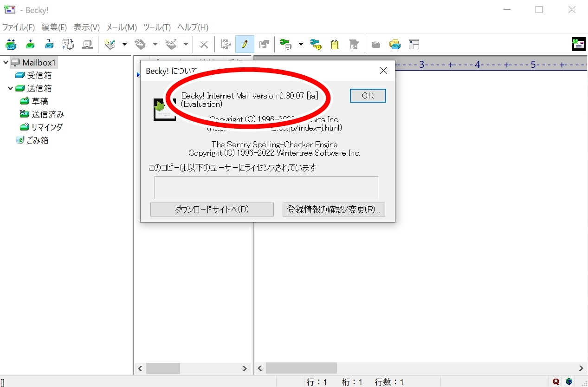Viewport: 588px width, 387px height.
Task: Delete message with the X toolbar icon
Action: point(203,44)
